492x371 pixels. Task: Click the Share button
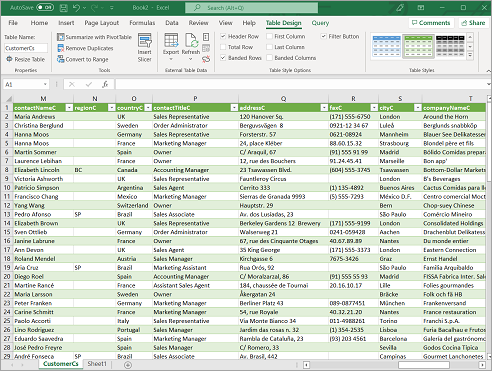pos(473,23)
